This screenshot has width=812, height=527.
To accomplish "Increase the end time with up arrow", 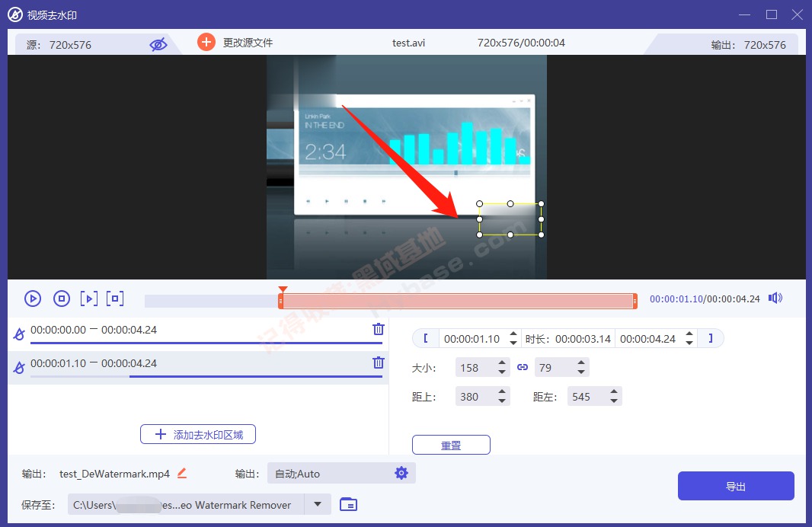I will click(689, 334).
